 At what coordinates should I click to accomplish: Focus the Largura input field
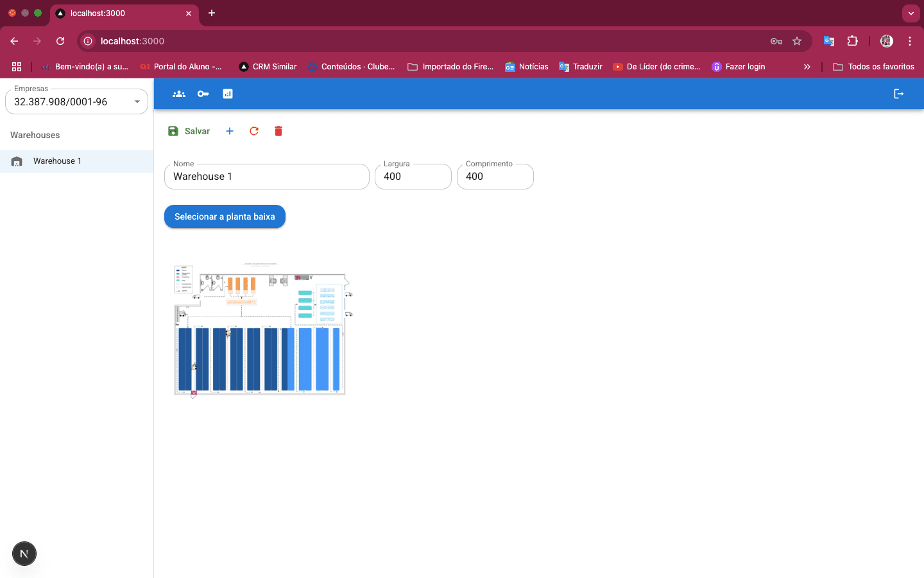(413, 177)
